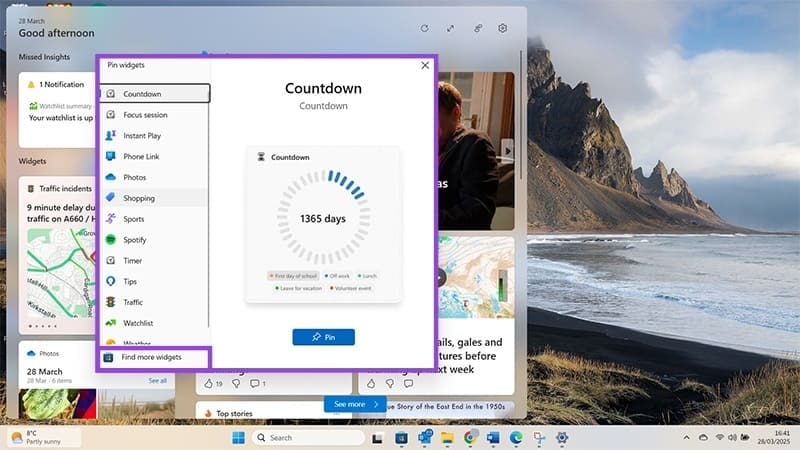Click the Traffic light widget icon
The image size is (800, 450).
coord(111,302)
